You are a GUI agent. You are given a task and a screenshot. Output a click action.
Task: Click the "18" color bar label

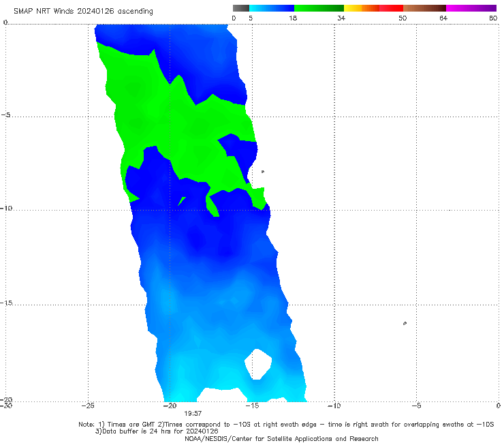(x=293, y=18)
